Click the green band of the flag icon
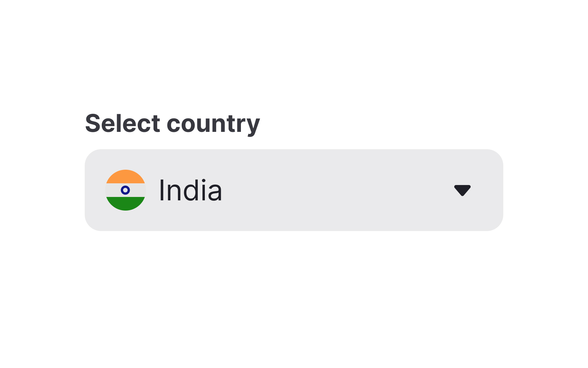Viewport: 588px width, 368px height. [x=126, y=204]
